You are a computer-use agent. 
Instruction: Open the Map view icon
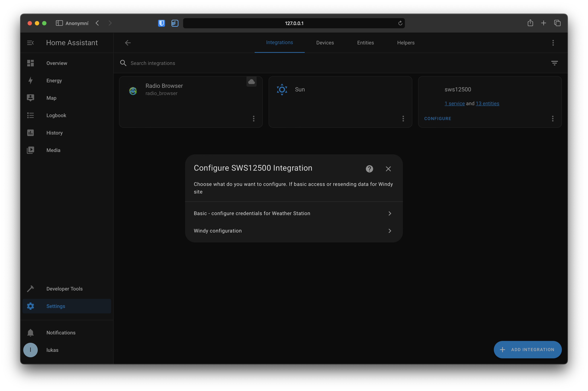(30, 98)
